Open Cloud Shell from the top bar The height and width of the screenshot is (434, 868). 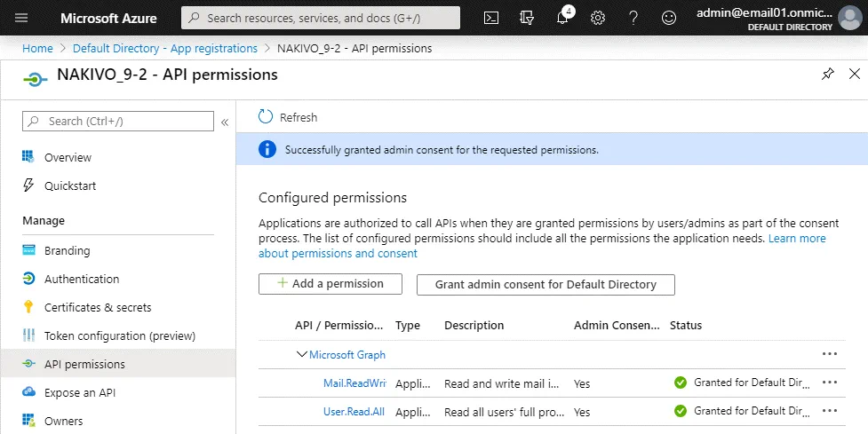point(491,18)
